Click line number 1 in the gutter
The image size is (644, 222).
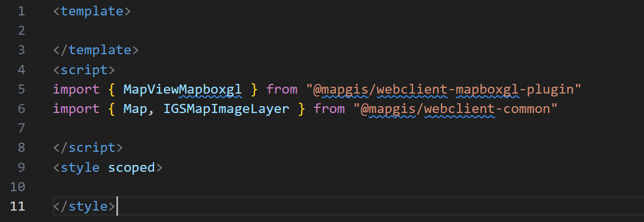click(21, 11)
